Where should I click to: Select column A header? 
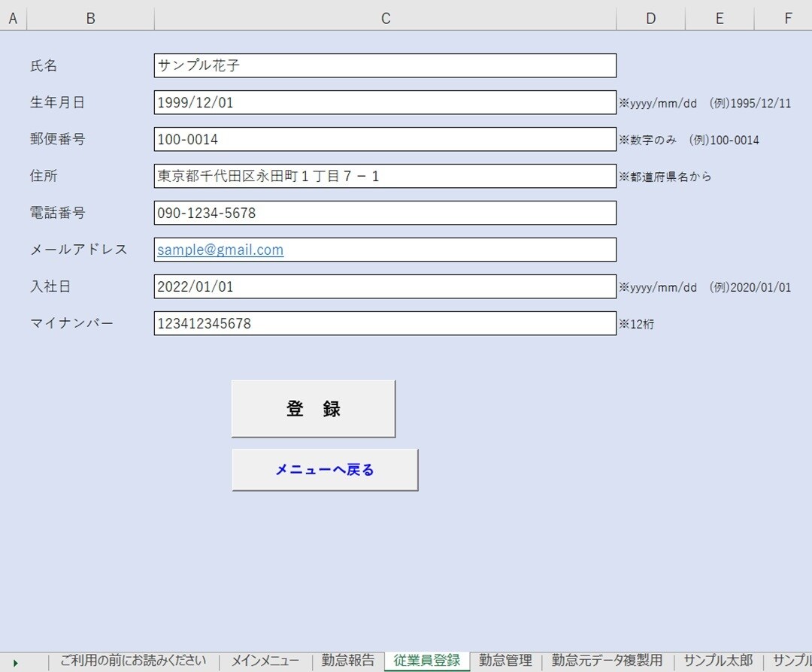point(13,19)
